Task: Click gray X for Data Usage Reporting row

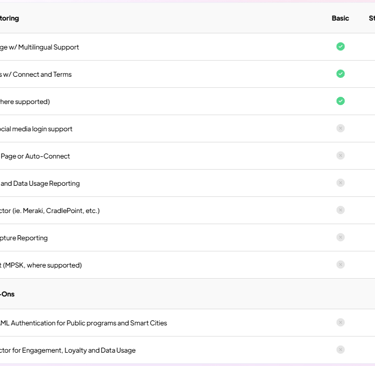Action: click(x=340, y=183)
